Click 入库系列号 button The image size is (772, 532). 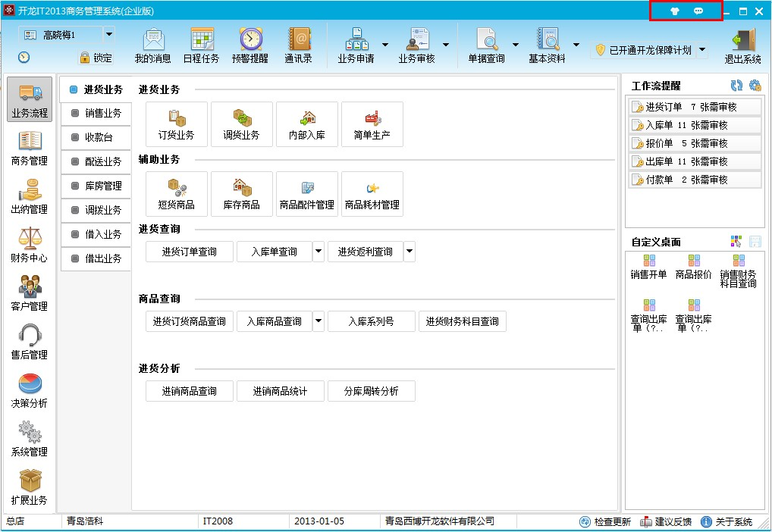[372, 321]
